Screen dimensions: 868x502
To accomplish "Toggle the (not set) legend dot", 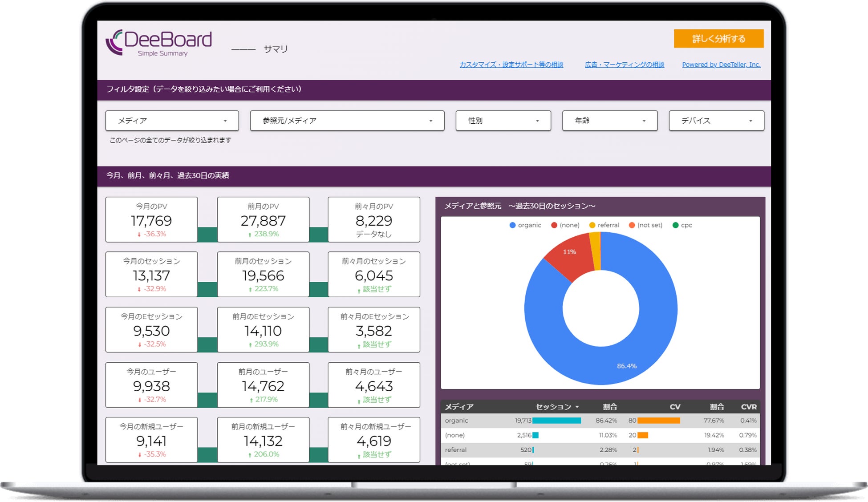I will tap(632, 225).
